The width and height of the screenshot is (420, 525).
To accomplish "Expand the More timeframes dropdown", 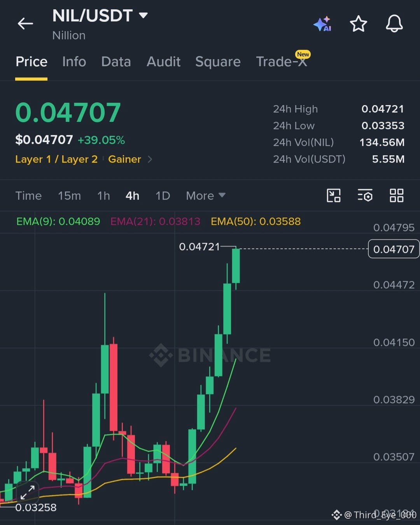I will (206, 195).
